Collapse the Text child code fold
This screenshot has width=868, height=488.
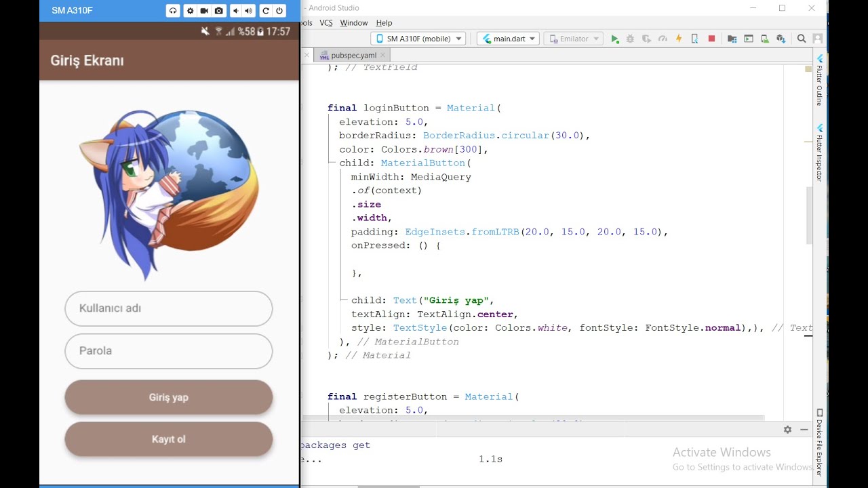pos(344,300)
